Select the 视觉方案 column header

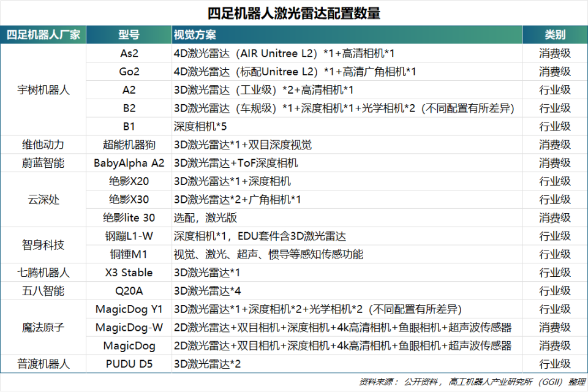click(347, 34)
